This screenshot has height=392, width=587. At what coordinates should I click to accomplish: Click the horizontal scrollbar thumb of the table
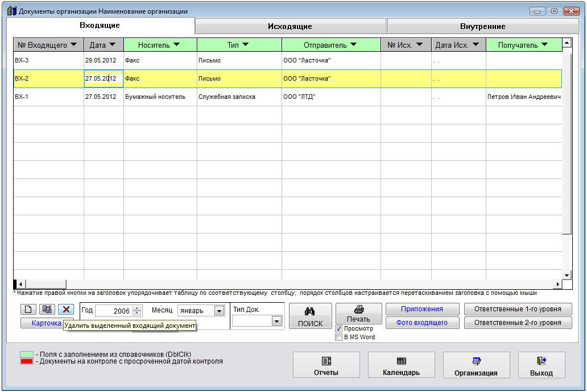pos(46,284)
